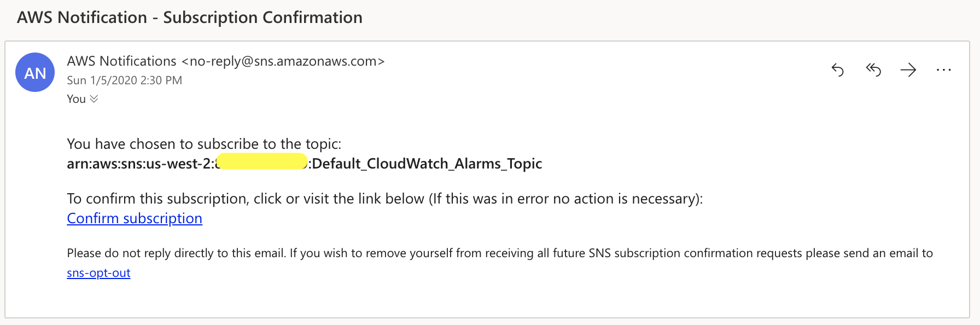Click the Sun 1/5/2020 2:30 PM timestamp
Screen dimensions: 980x325
click(x=124, y=80)
